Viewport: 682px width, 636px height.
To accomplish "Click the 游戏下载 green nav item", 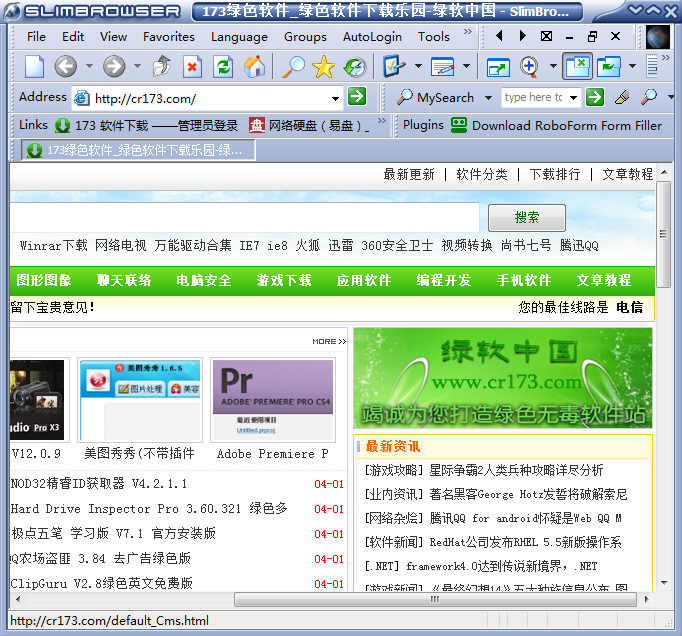I will pyautogui.click(x=284, y=280).
